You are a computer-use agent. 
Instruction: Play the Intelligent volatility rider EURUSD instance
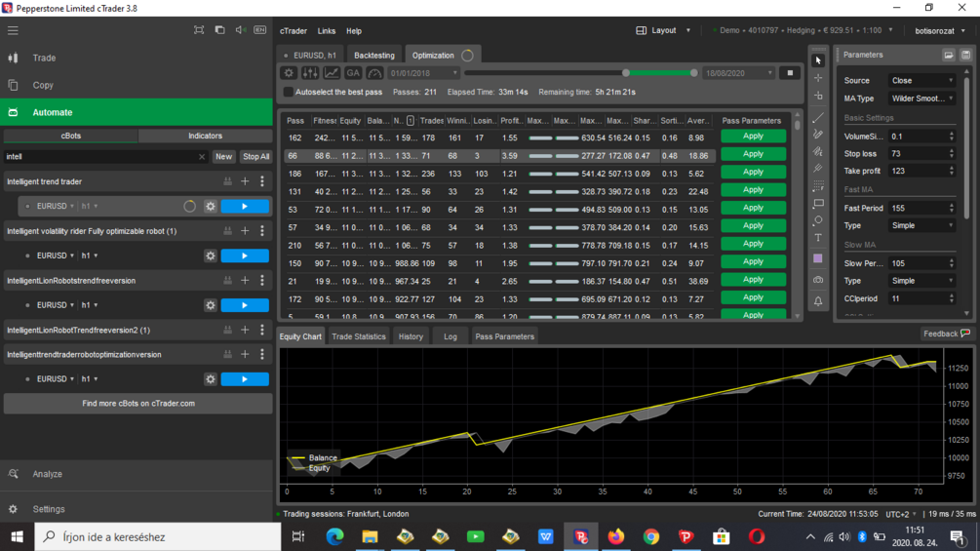245,256
